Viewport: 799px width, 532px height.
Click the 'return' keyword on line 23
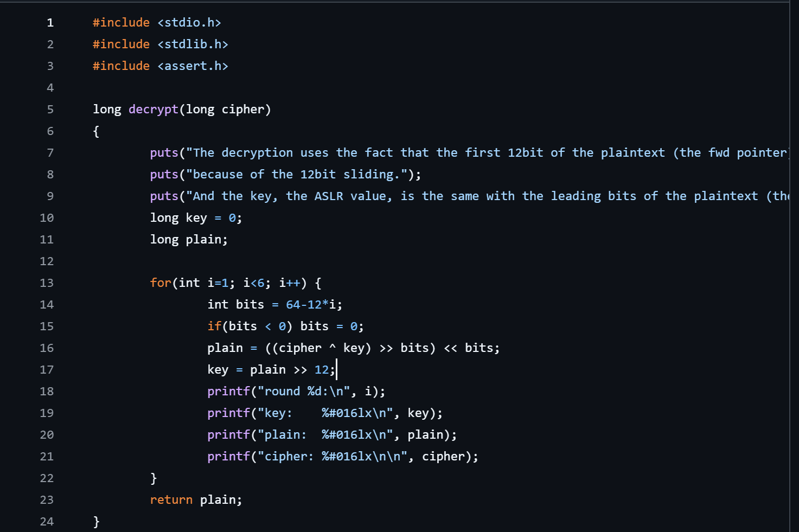tap(171, 500)
